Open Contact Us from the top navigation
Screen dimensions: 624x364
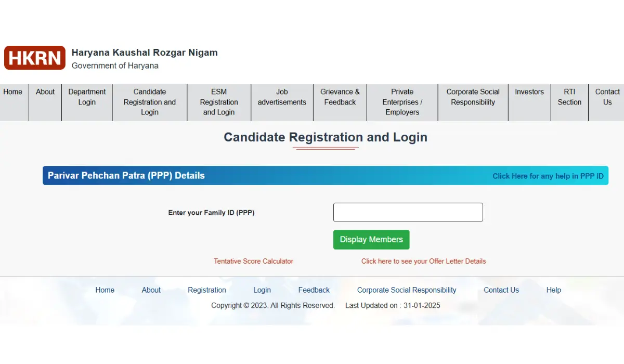tap(607, 97)
